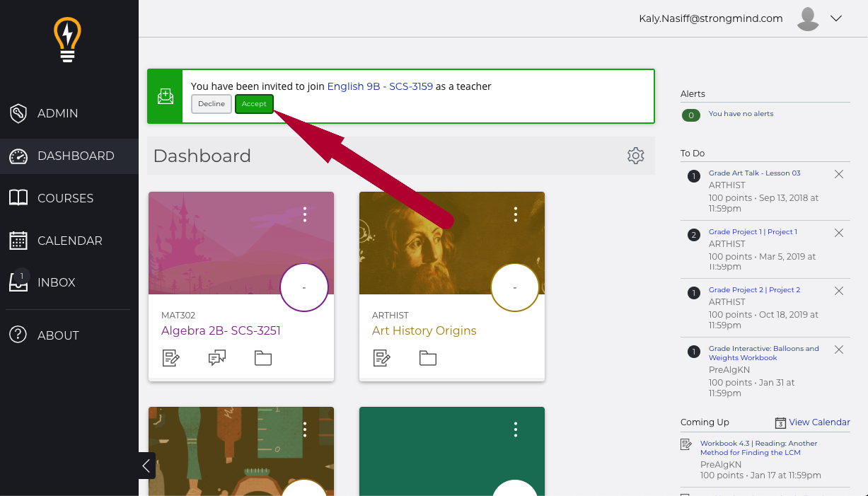This screenshot has width=868, height=496.
Task: Open Algebra 2B- SCS-3251 course
Action: (x=221, y=330)
